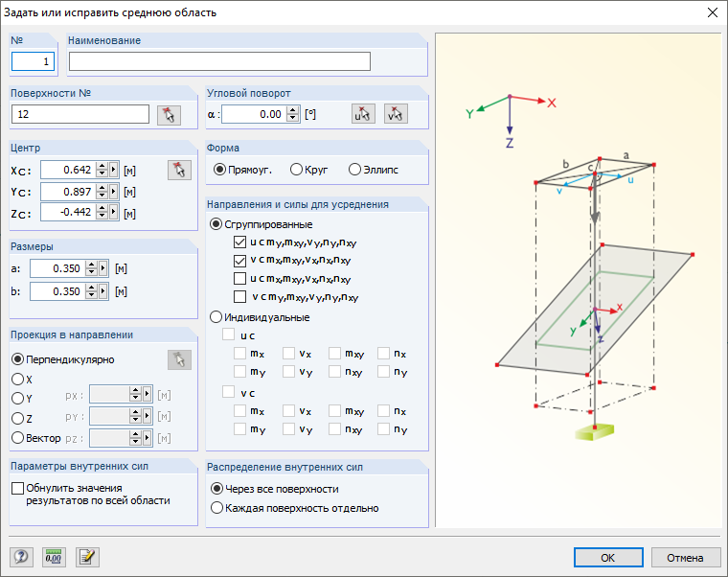The height and width of the screenshot is (577, 728).
Task: Click the Xc coordinate field 0.642
Action: (68, 170)
